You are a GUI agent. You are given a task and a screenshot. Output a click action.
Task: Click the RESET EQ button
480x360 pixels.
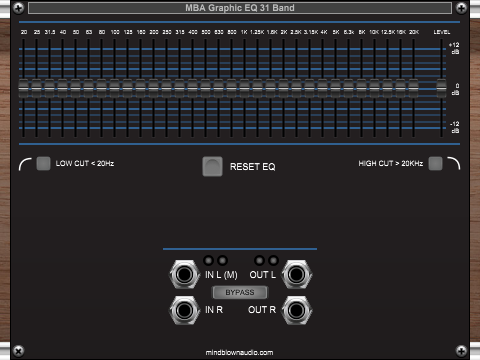pos(212,166)
